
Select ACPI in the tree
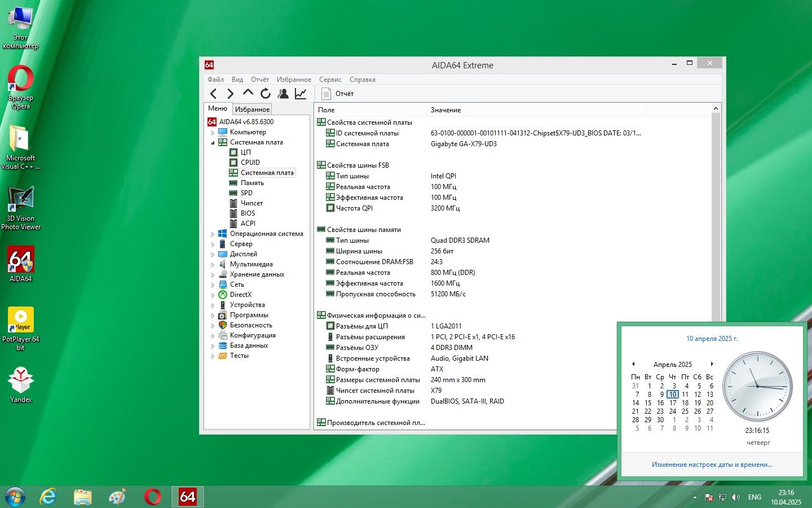(x=248, y=224)
